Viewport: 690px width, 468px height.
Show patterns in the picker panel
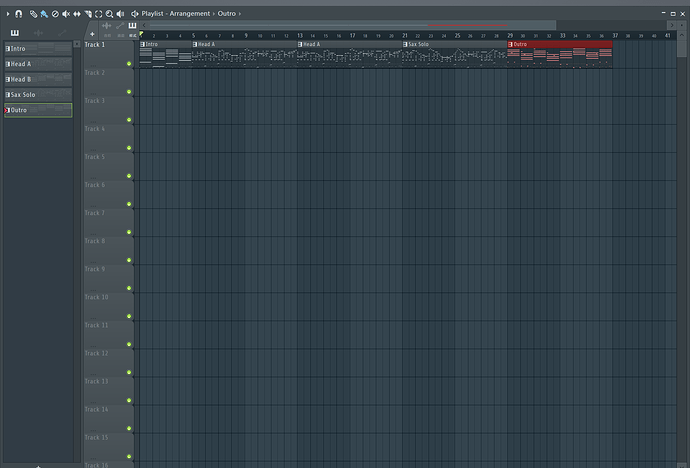pos(15,33)
